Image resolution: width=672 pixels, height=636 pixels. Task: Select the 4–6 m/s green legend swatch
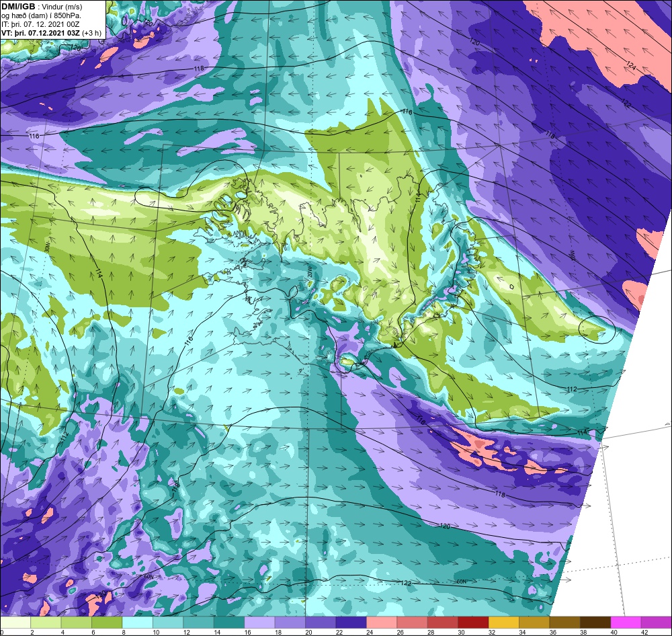[x=77, y=623]
